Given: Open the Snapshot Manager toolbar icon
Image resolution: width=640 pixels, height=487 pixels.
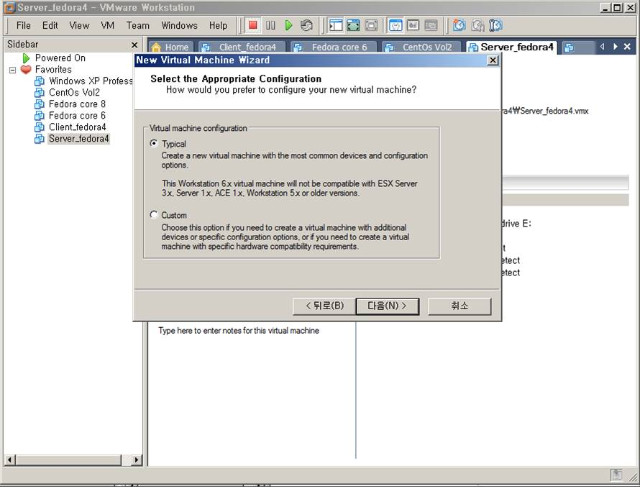Looking at the screenshot, I should (496, 25).
